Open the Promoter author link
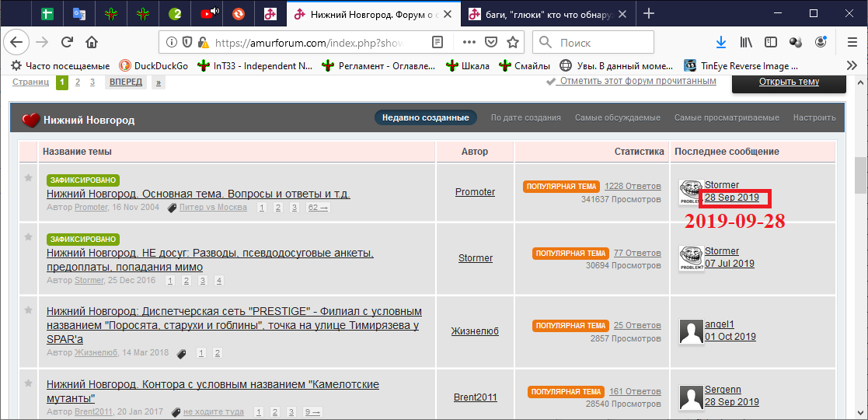The width and height of the screenshot is (868, 420). pyautogui.click(x=475, y=192)
